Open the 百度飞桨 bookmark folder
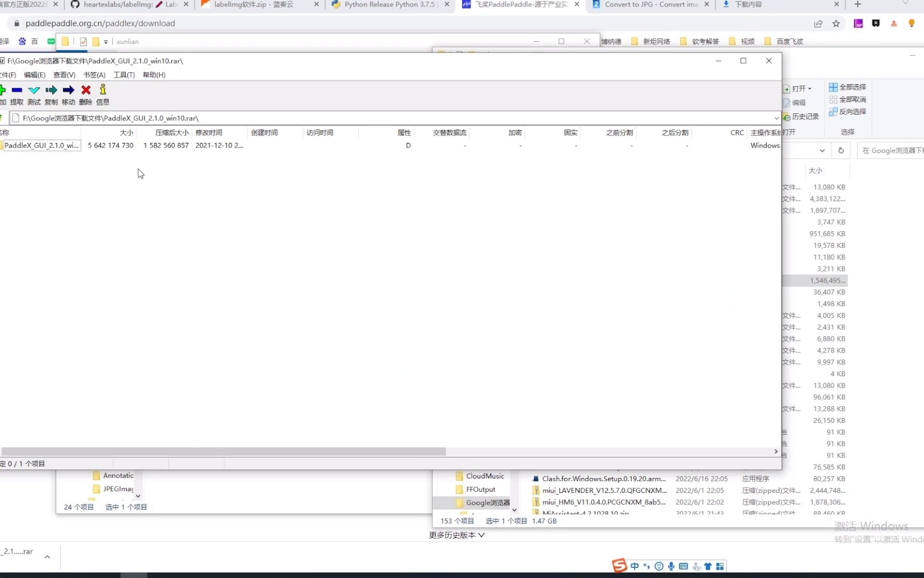This screenshot has height=578, width=924. [784, 41]
